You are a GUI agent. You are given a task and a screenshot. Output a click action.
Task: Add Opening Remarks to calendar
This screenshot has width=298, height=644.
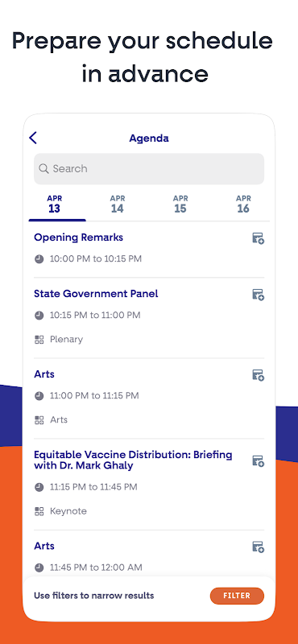pyautogui.click(x=258, y=238)
